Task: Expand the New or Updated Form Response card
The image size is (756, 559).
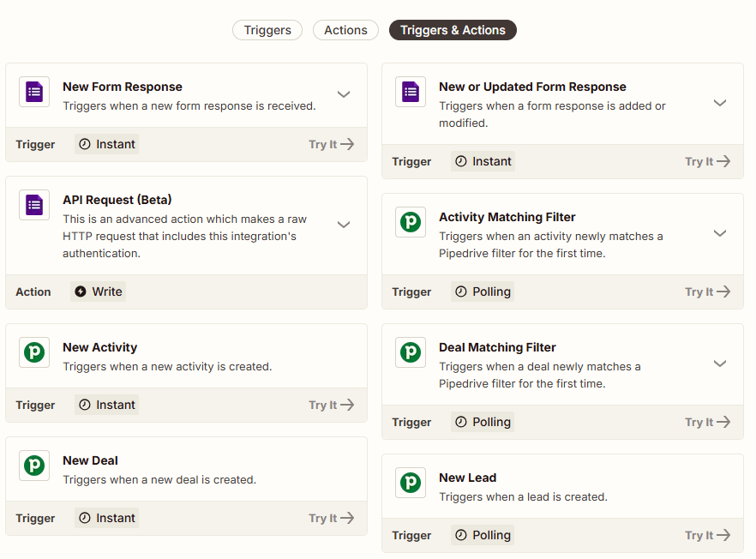Action: point(720,103)
